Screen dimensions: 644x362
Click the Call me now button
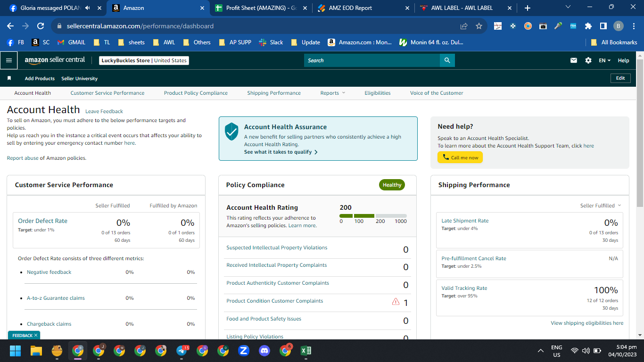coord(460,157)
